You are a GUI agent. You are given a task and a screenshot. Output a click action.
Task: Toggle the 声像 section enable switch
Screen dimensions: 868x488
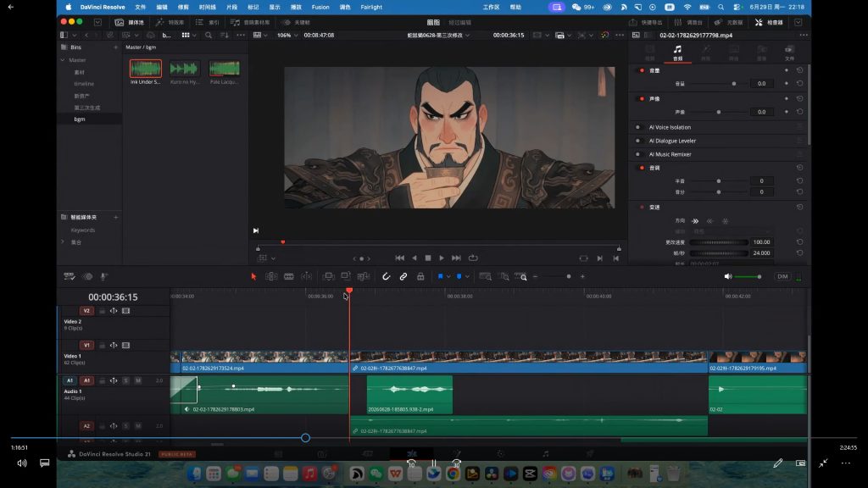pos(643,98)
